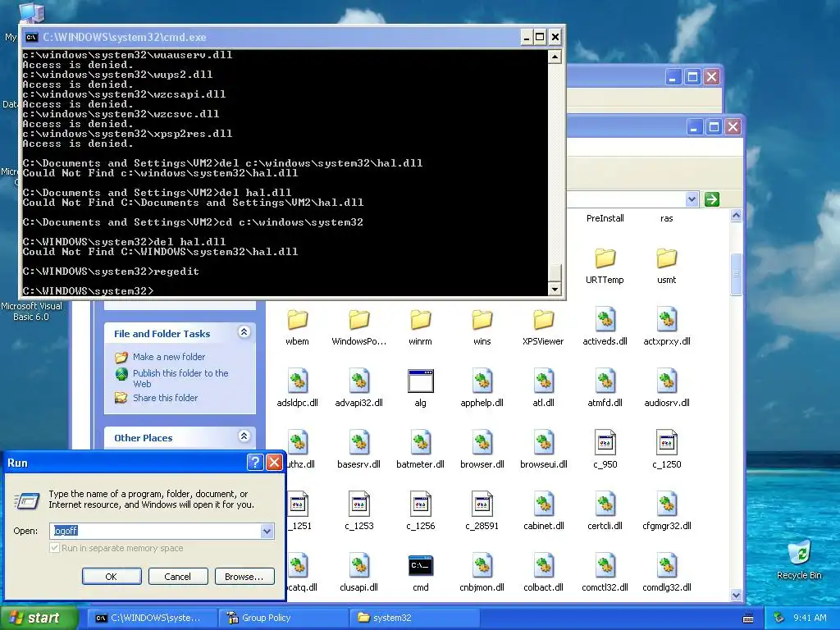Select cabinet.dll file icon

543,504
